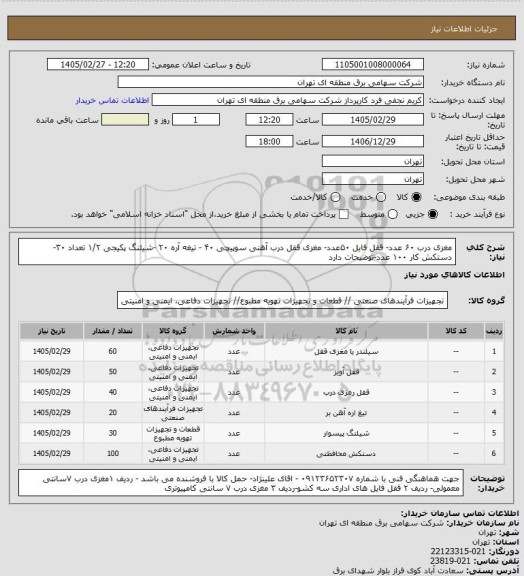Click the general need description text box

point(237,252)
